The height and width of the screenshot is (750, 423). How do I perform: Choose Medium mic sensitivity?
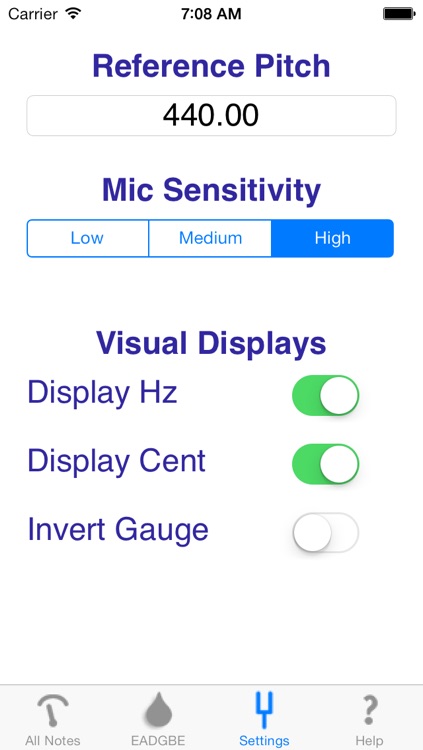click(x=210, y=238)
